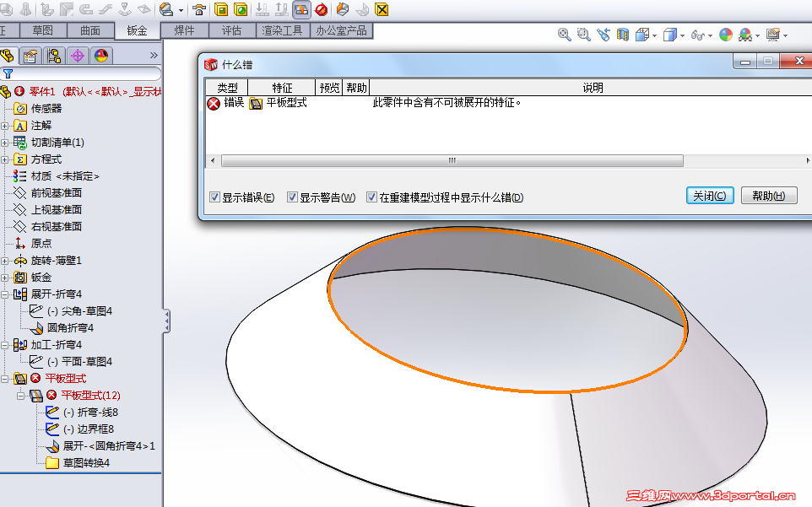Screen dimensions: 812x507
Task: Open the DisplayManager color ball tab
Action: point(101,56)
